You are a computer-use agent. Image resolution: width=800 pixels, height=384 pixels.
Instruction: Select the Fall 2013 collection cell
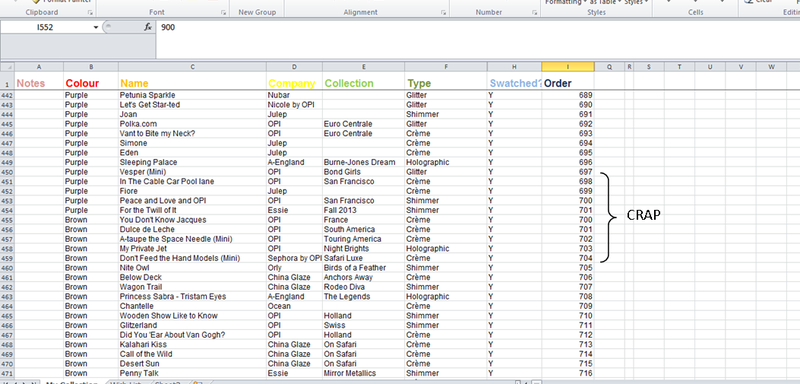[364, 210]
